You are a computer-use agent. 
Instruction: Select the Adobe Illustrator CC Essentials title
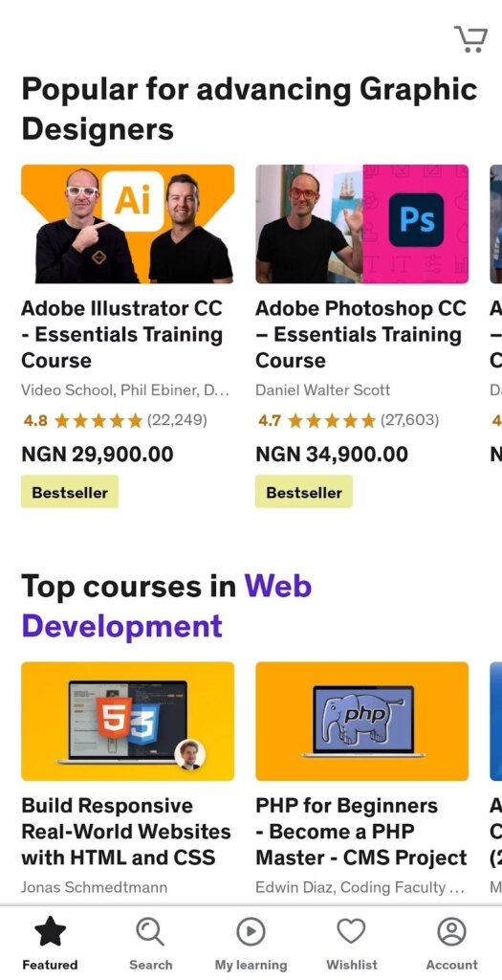click(122, 334)
